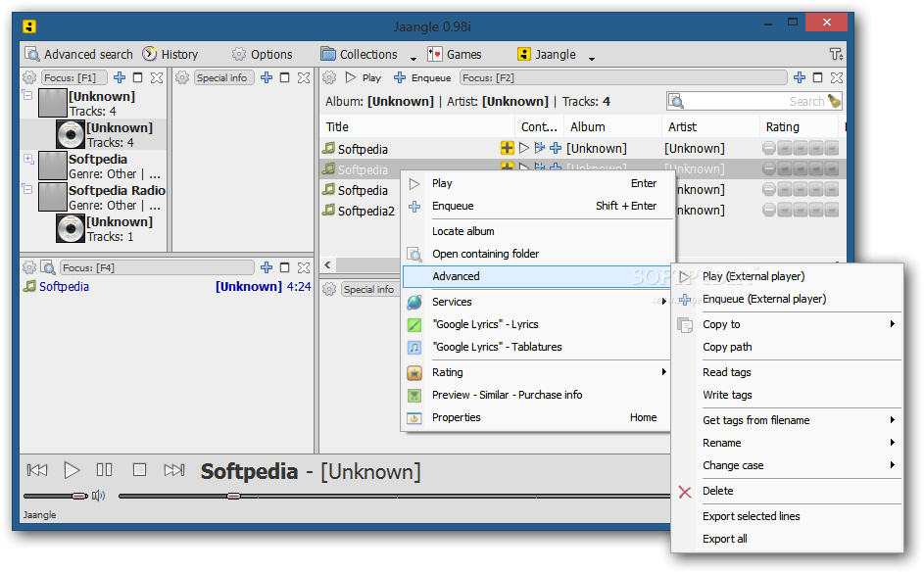Image resolution: width=924 pixels, height=573 pixels.
Task: Expand the Softpedia artist tree node
Action: click(x=27, y=158)
